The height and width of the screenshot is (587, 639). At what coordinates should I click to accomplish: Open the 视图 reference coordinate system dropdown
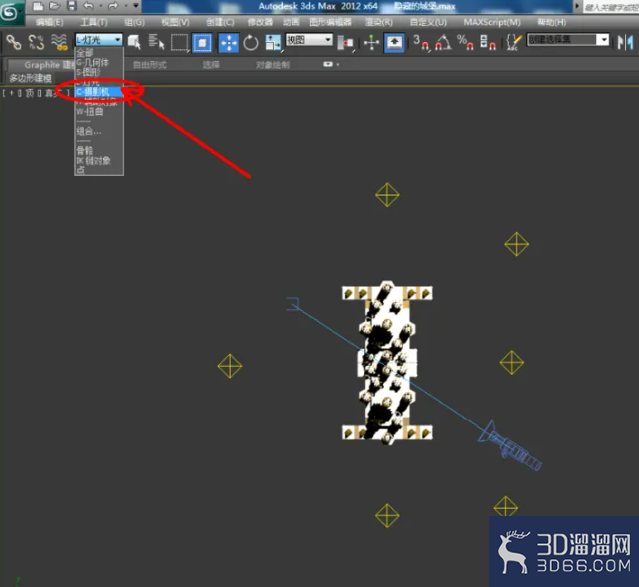tap(309, 40)
